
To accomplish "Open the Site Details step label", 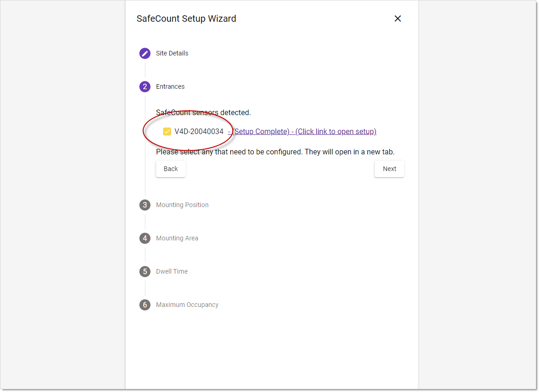I will coord(172,53).
